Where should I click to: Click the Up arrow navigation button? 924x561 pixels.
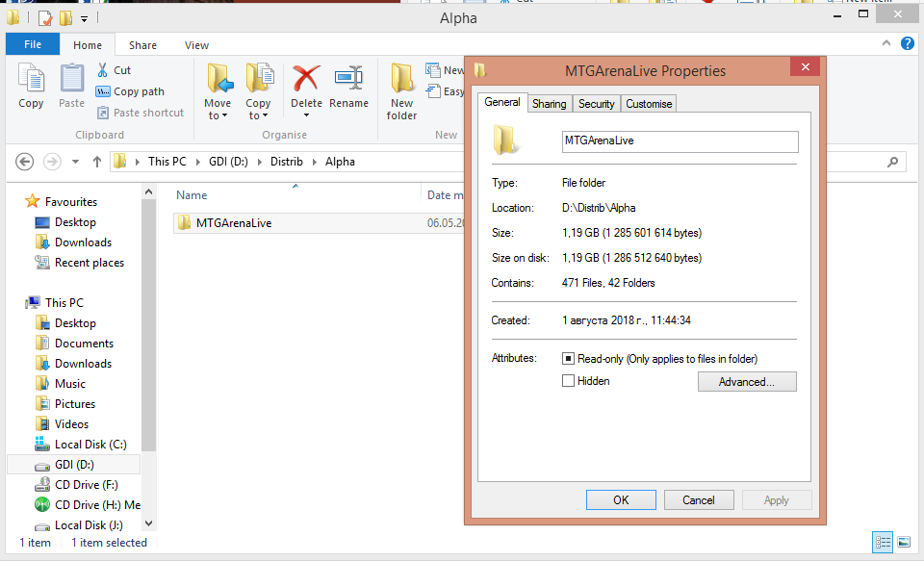tap(97, 162)
